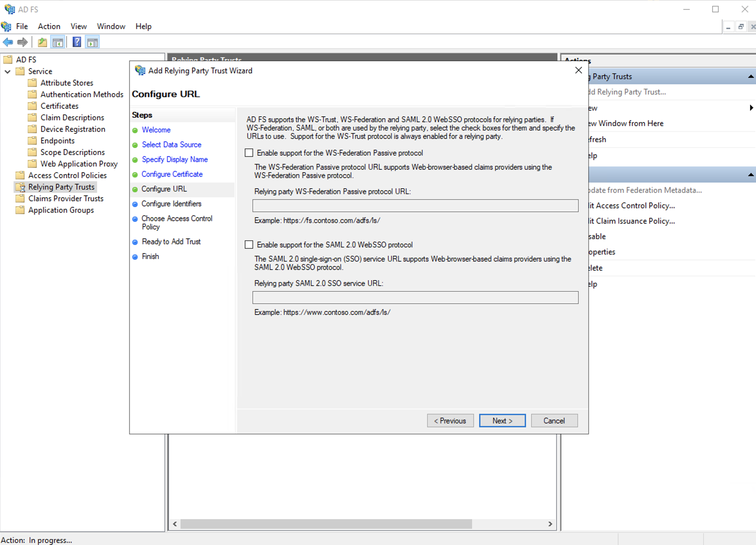Click Edit Access Control Policy action
This screenshot has width=756, height=545.
(632, 205)
